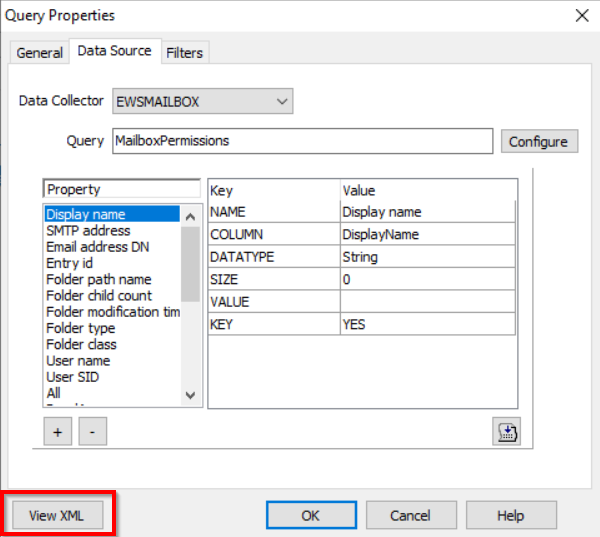Open Help for Query Properties
Image resolution: width=600 pixels, height=537 pixels.
point(511,515)
